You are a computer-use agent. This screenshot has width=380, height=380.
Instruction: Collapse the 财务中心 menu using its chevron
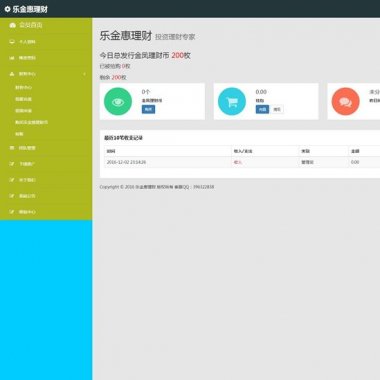(x=84, y=74)
